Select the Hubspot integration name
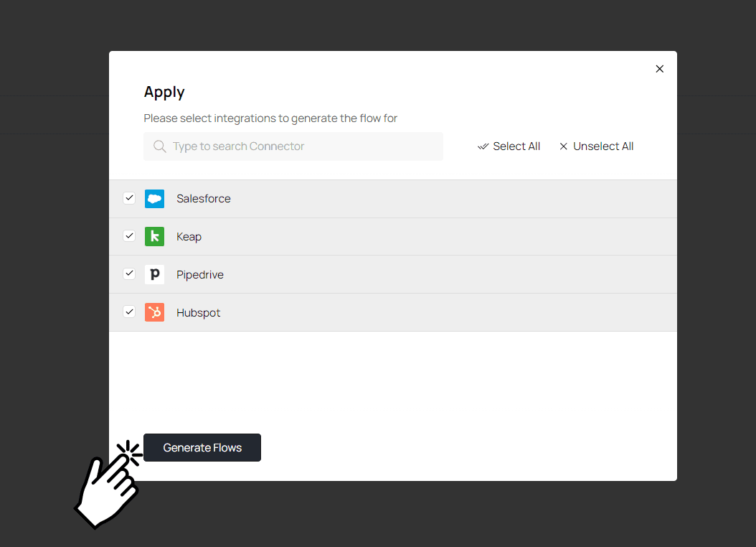The height and width of the screenshot is (547, 756). 198,312
